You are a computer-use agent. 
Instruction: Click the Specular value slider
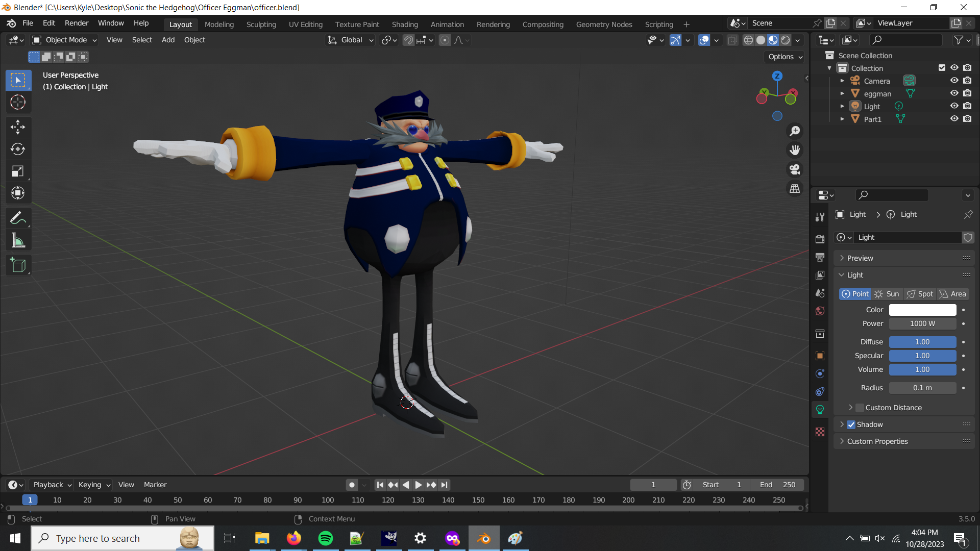(922, 356)
